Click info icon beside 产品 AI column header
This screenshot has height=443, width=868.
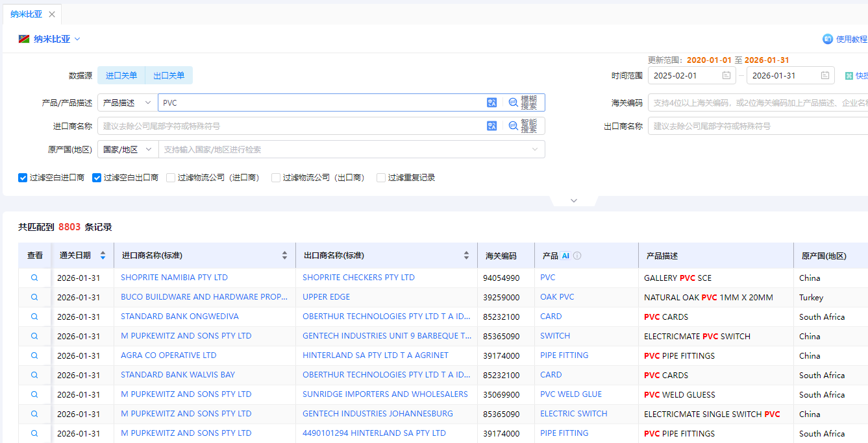577,256
